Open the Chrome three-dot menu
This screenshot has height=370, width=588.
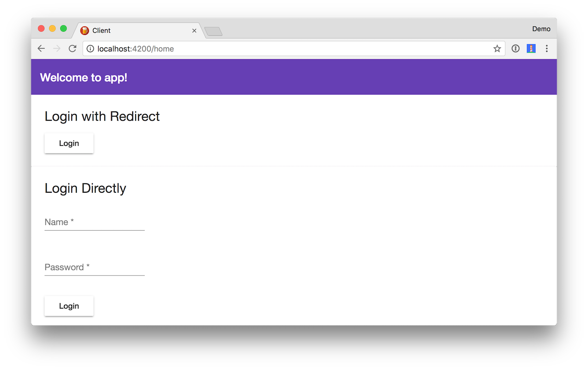coord(547,49)
